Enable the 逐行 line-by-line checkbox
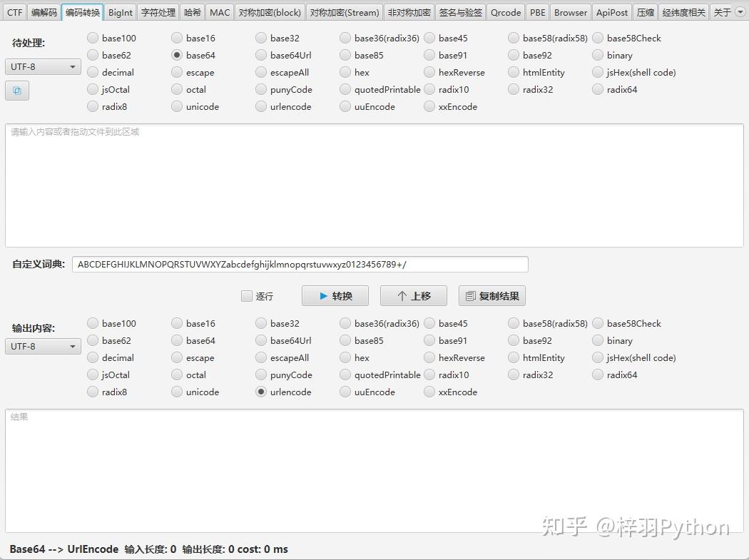749x560 pixels. pos(247,296)
